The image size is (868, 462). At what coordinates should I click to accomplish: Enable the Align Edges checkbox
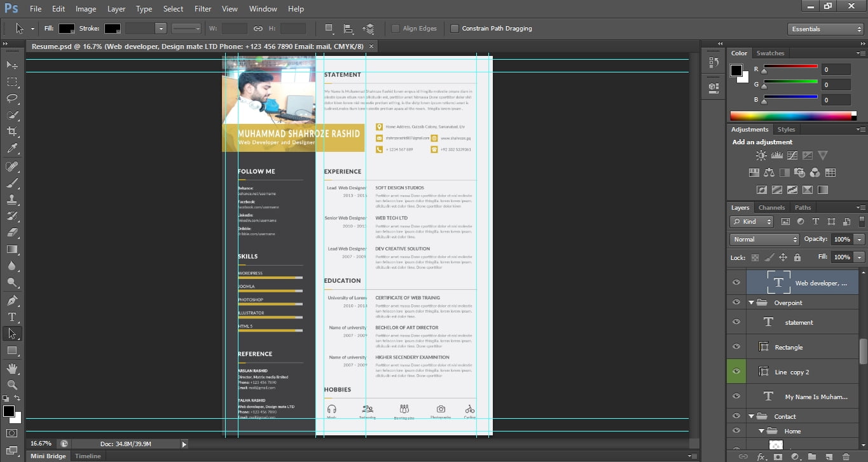pyautogui.click(x=396, y=29)
